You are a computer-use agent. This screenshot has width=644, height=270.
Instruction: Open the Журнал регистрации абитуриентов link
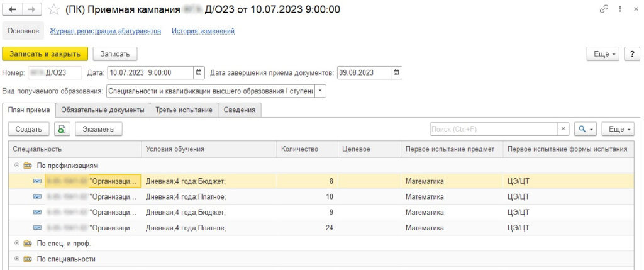(x=105, y=31)
